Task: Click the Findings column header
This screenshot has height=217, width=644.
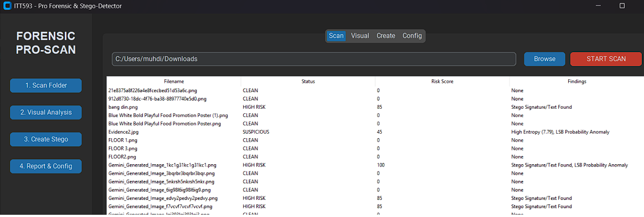Action: [577, 82]
